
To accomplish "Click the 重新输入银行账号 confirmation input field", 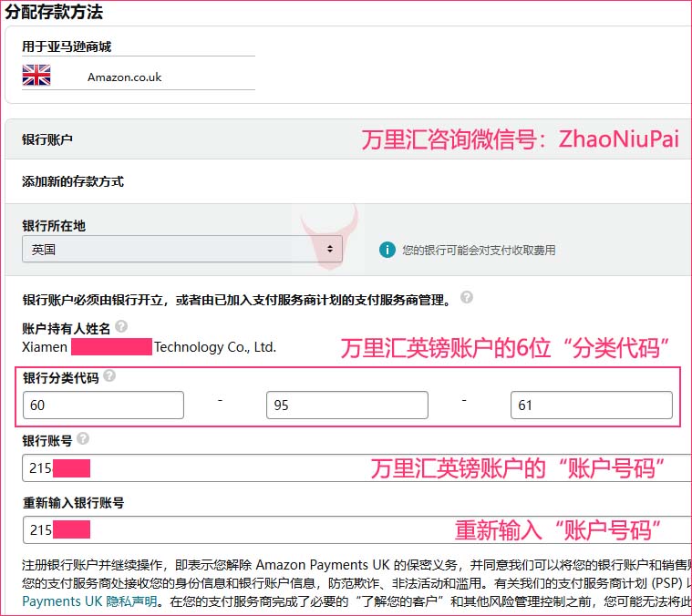I will 356,529.
